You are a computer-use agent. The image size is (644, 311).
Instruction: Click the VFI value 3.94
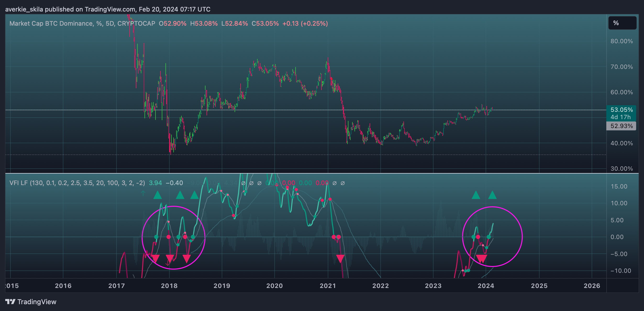coord(156,183)
